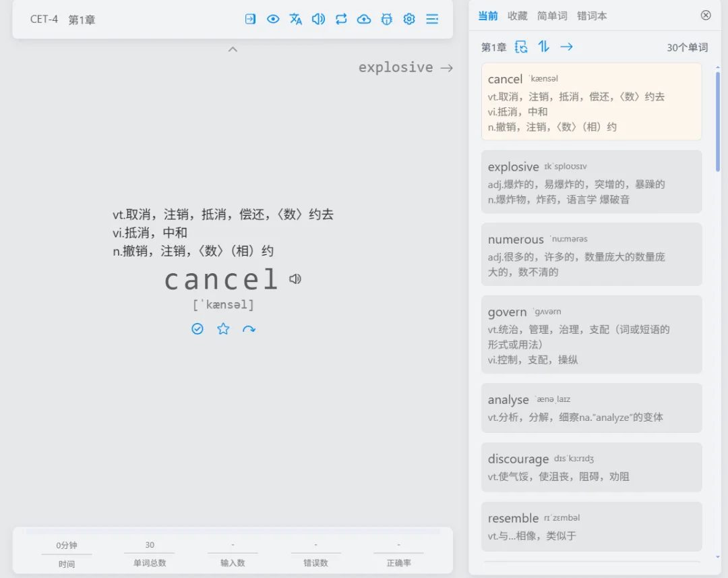Open the hamburger menu icon in toolbar
The height and width of the screenshot is (578, 728).
tap(432, 19)
